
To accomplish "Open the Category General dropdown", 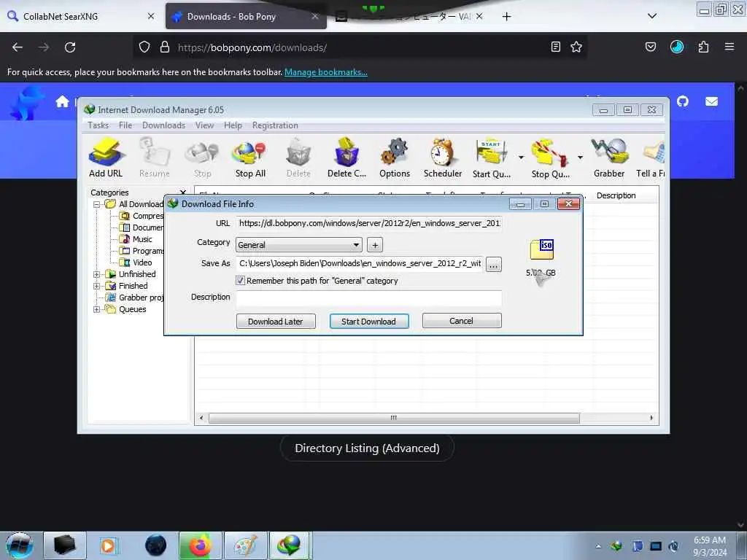I will click(298, 245).
